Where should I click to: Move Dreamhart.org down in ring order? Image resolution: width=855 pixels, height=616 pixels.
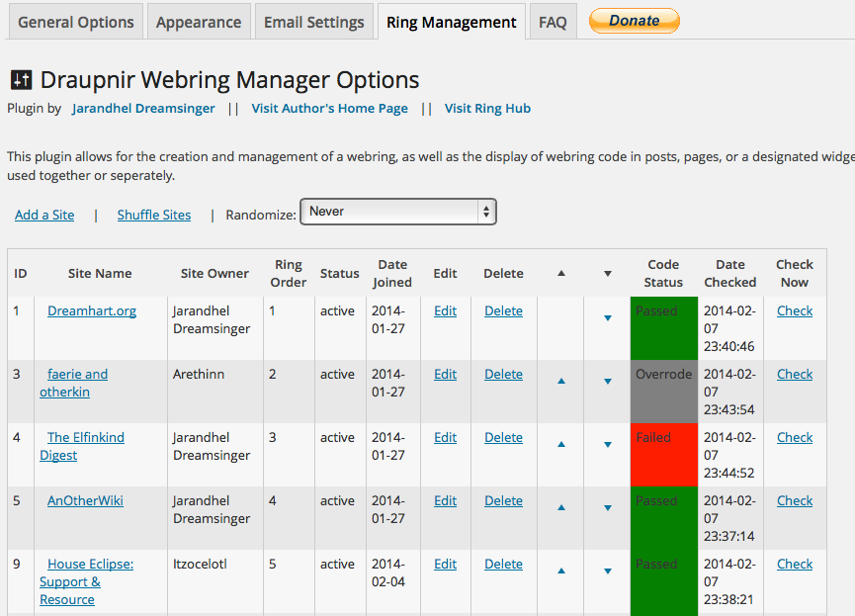pos(608,317)
